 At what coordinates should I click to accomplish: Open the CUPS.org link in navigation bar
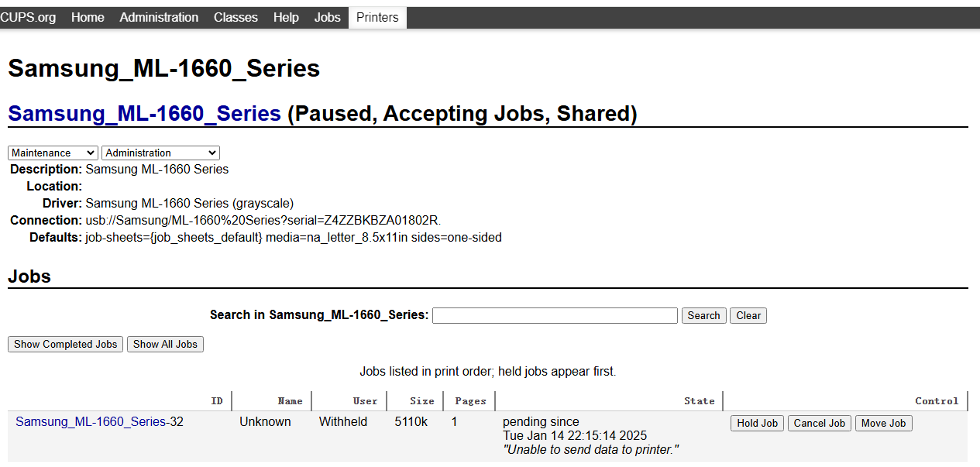coord(28,17)
